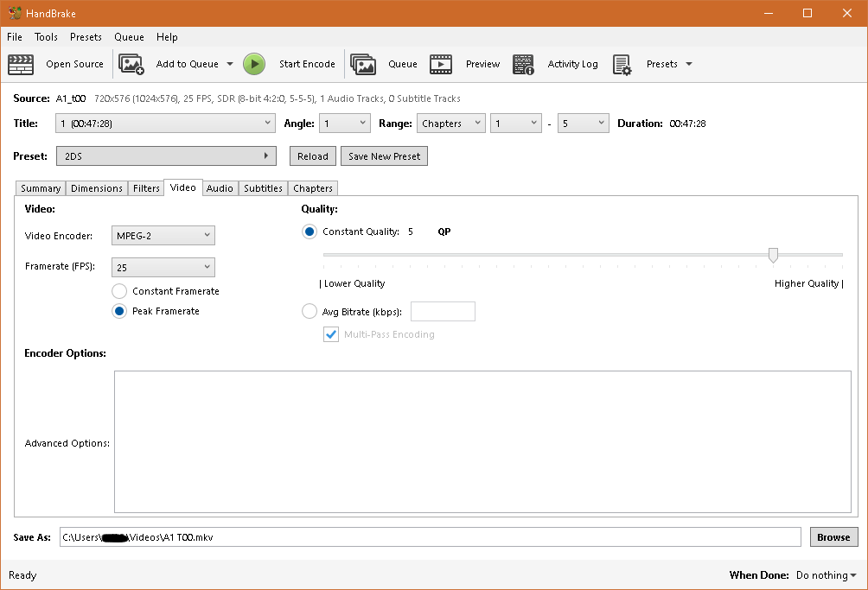868x590 pixels.
Task: Click the Save New Preset button
Action: (384, 156)
